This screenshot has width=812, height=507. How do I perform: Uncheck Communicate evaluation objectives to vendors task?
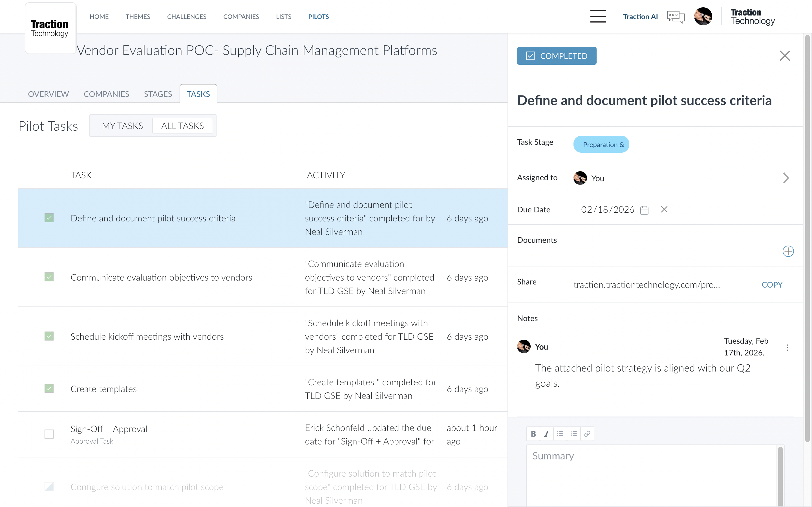tap(49, 277)
